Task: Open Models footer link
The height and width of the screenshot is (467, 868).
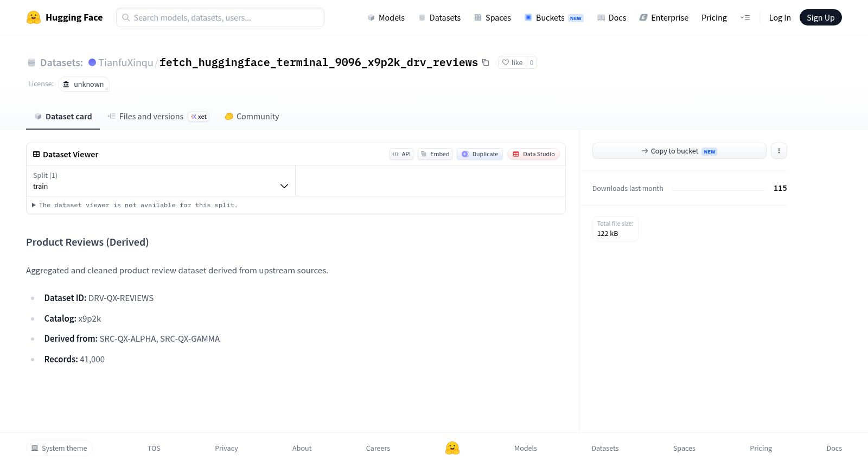Action: pyautogui.click(x=526, y=448)
